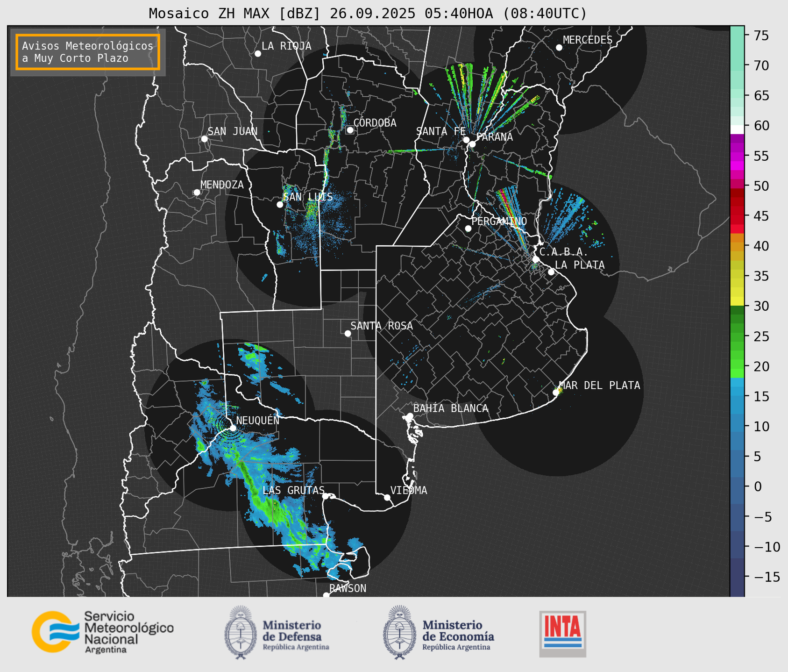
Task: Click the Bahía Blanca marker dot
Action: pos(410,416)
